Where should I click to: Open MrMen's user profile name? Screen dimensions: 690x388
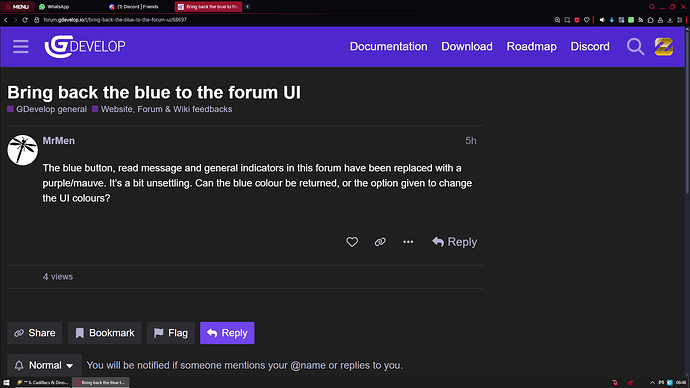[59, 141]
